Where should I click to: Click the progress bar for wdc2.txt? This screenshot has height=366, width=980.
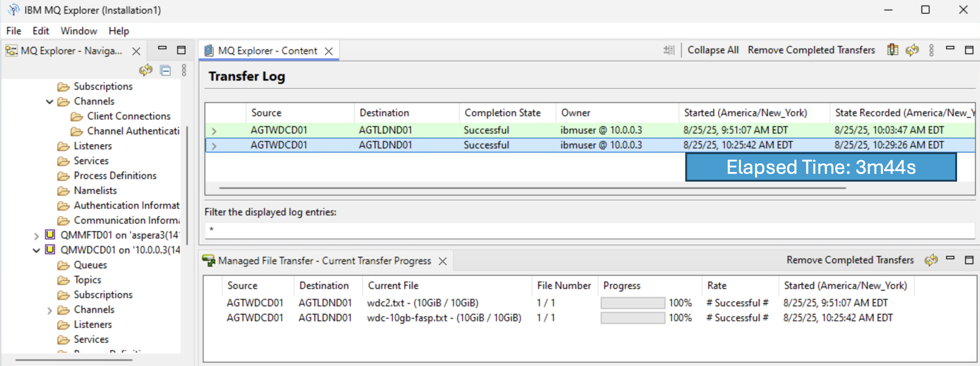click(633, 303)
